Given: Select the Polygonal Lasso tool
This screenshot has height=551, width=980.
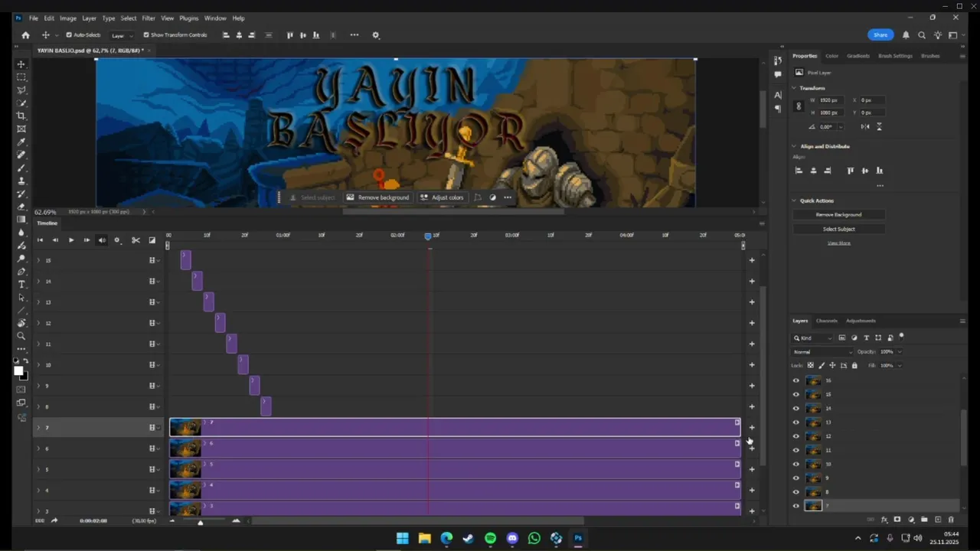Looking at the screenshot, I should coord(21,90).
